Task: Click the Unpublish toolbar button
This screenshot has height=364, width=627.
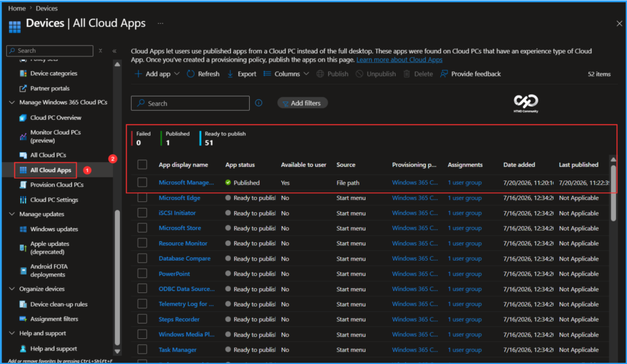Action: point(376,74)
